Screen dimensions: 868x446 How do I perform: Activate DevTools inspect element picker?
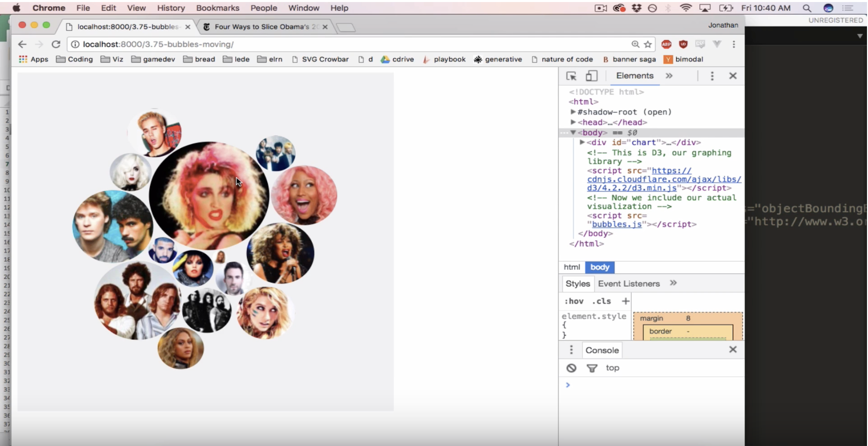tap(571, 76)
